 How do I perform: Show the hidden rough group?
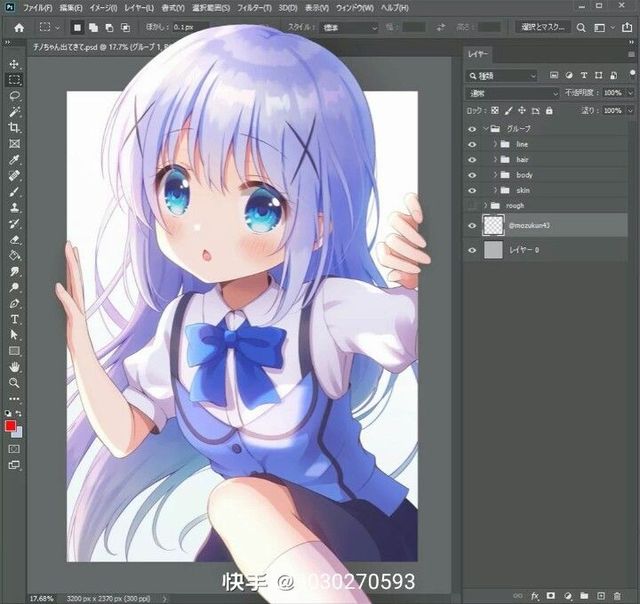[472, 206]
